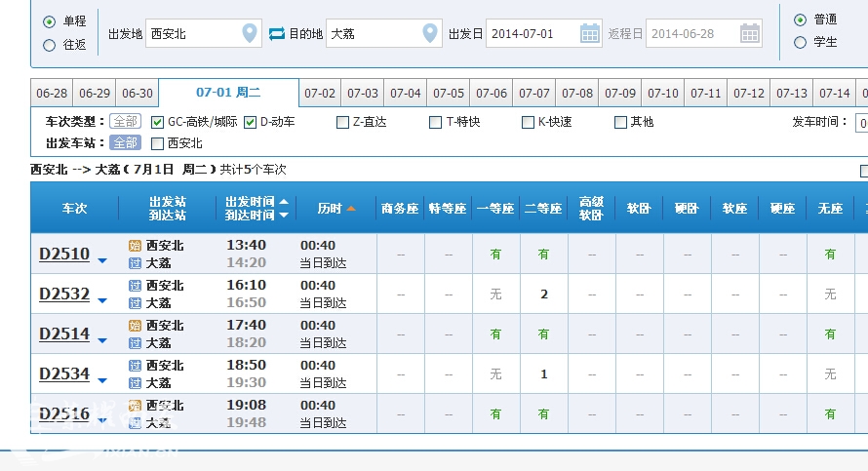Image resolution: width=868 pixels, height=471 pixels.
Task: Switch to the 07-05 date tab
Action: click(449, 93)
